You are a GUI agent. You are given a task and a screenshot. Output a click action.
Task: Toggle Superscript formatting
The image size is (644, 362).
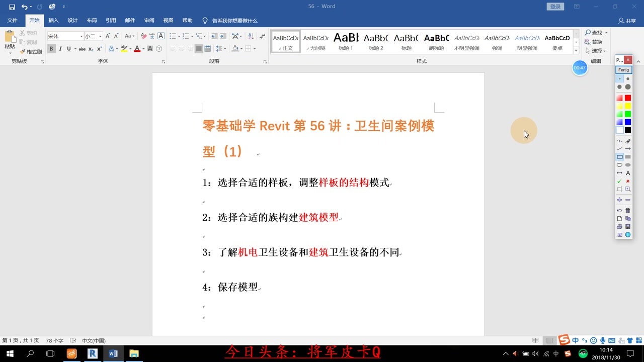pyautogui.click(x=99, y=49)
